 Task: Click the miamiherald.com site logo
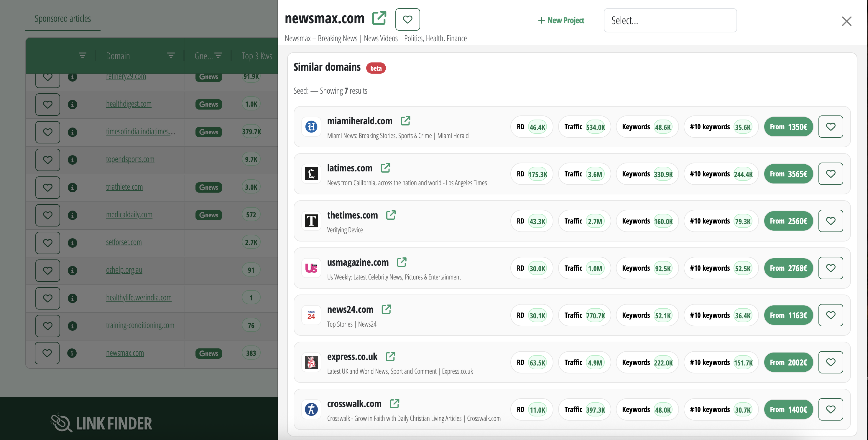(x=311, y=127)
